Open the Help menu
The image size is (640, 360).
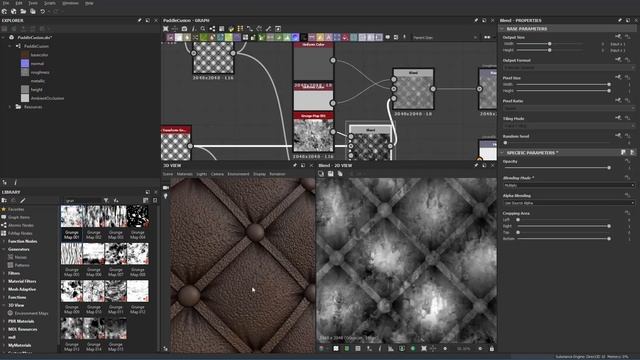89,3
